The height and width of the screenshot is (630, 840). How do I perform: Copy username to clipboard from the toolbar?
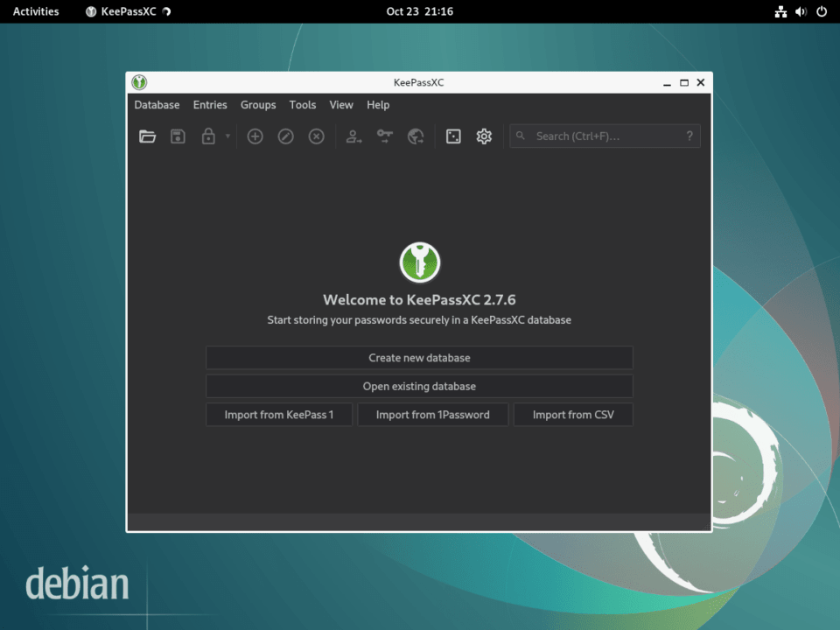point(353,136)
